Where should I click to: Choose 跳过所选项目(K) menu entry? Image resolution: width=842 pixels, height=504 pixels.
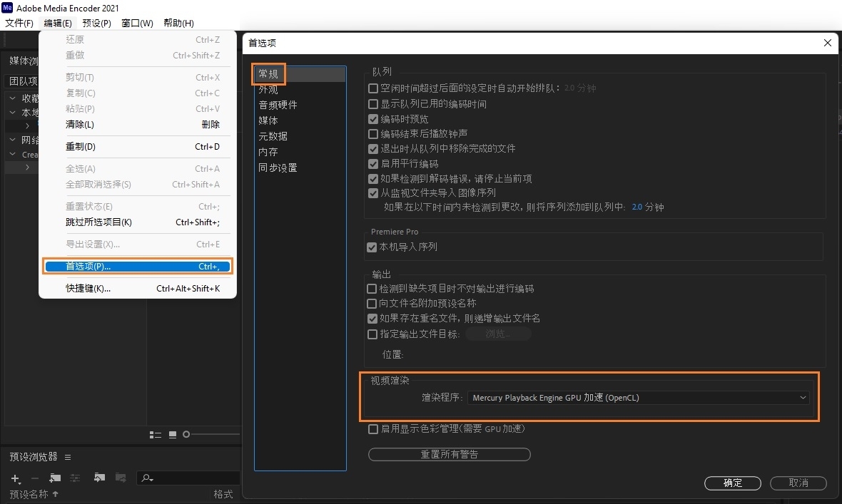[138, 222]
